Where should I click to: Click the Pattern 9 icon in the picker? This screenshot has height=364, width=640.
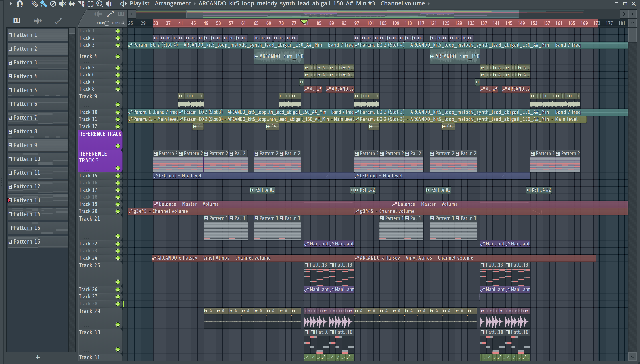[x=10, y=146]
